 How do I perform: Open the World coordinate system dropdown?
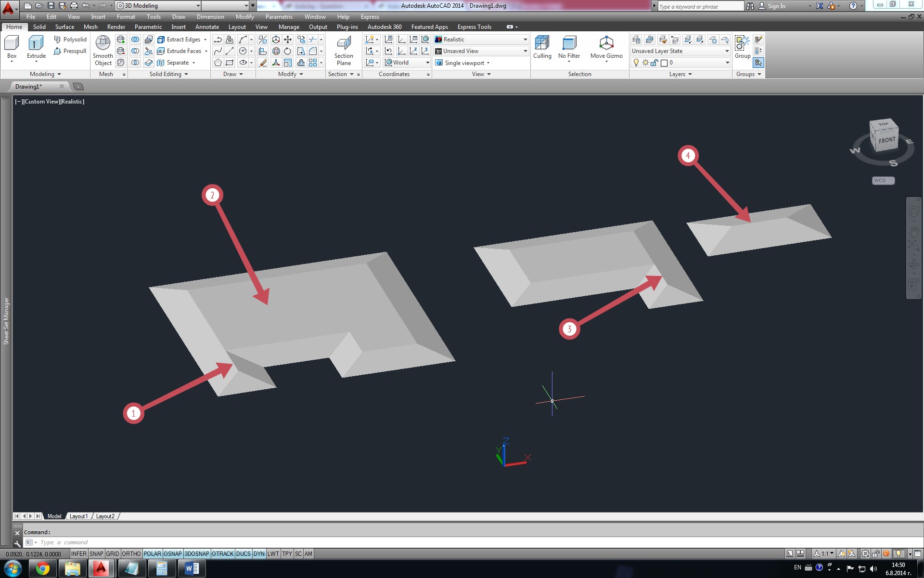pyautogui.click(x=407, y=63)
